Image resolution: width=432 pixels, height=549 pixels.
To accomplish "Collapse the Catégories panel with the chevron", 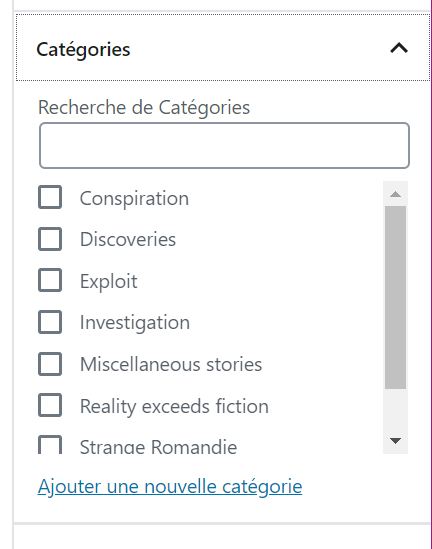I will (x=399, y=48).
